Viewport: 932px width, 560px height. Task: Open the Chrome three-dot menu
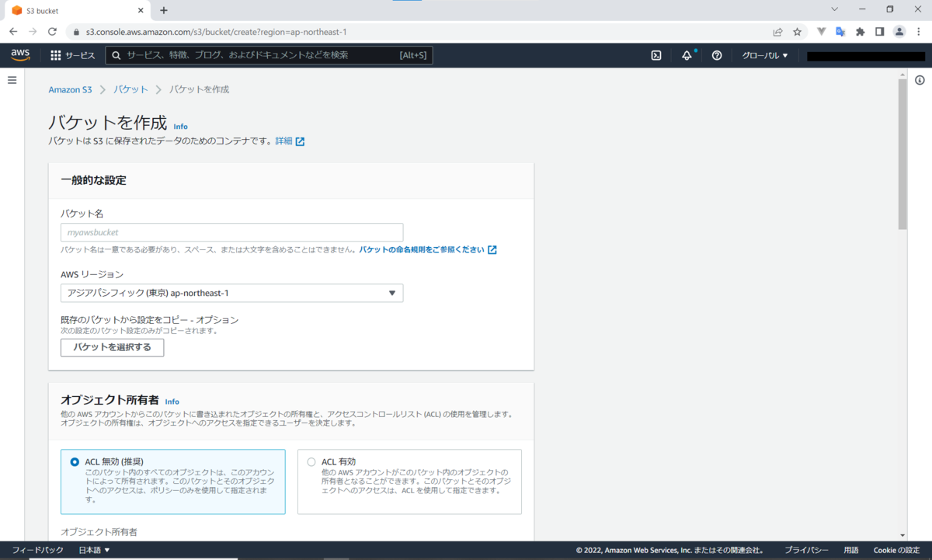(919, 32)
